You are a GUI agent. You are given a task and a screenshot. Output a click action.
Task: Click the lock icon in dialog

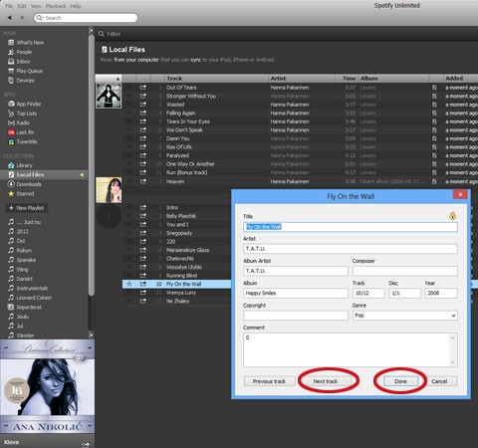(x=452, y=216)
